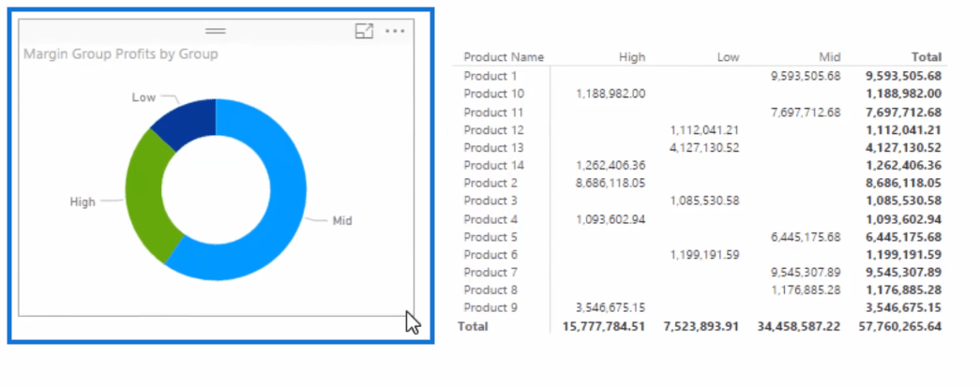Select Product 5 row label
The height and width of the screenshot is (387, 980).
point(490,236)
